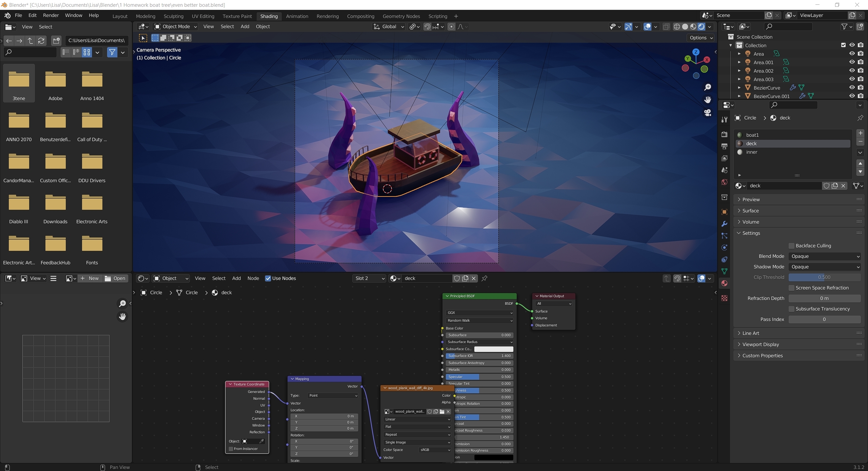Click the Open image button
The height and width of the screenshot is (471, 868).
pyautogui.click(x=115, y=278)
